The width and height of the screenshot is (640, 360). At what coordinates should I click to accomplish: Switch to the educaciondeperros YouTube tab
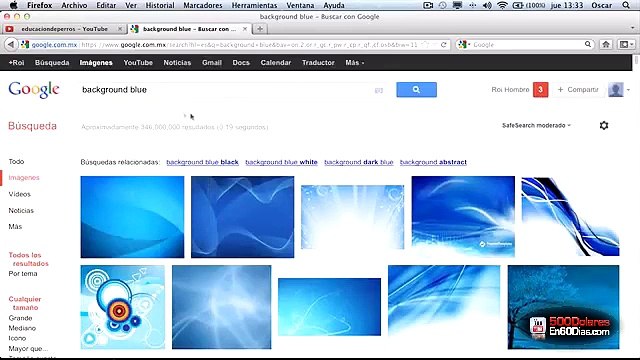[x=64, y=29]
